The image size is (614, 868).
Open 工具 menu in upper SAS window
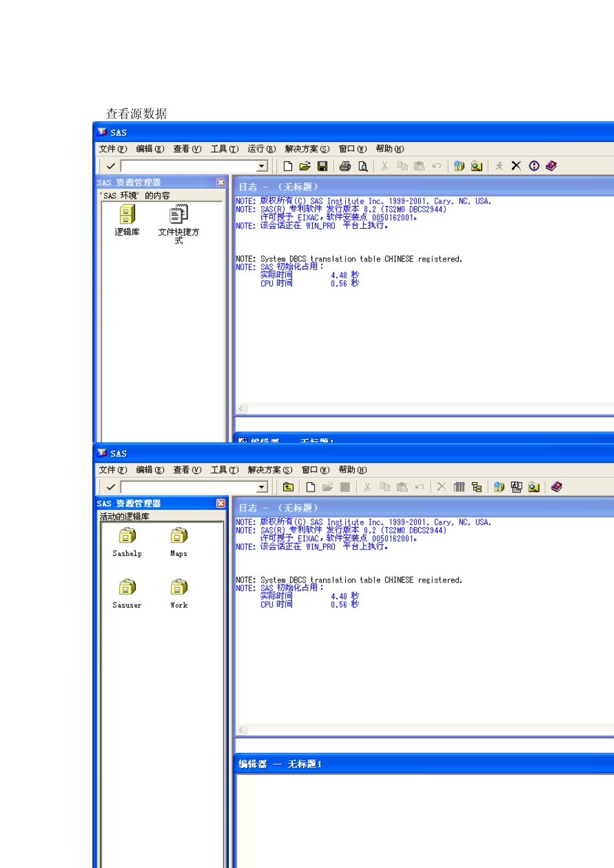pyautogui.click(x=225, y=149)
